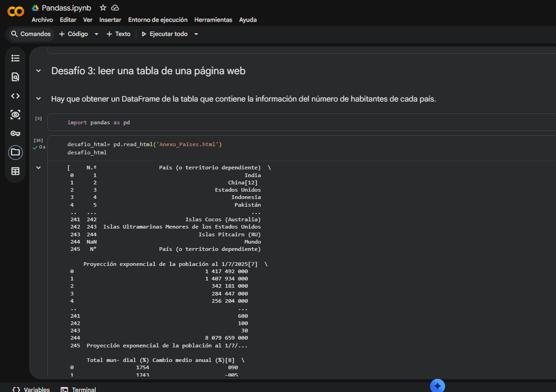
Task: Click 'Total mun- dial (%)' column header
Action: point(118,360)
